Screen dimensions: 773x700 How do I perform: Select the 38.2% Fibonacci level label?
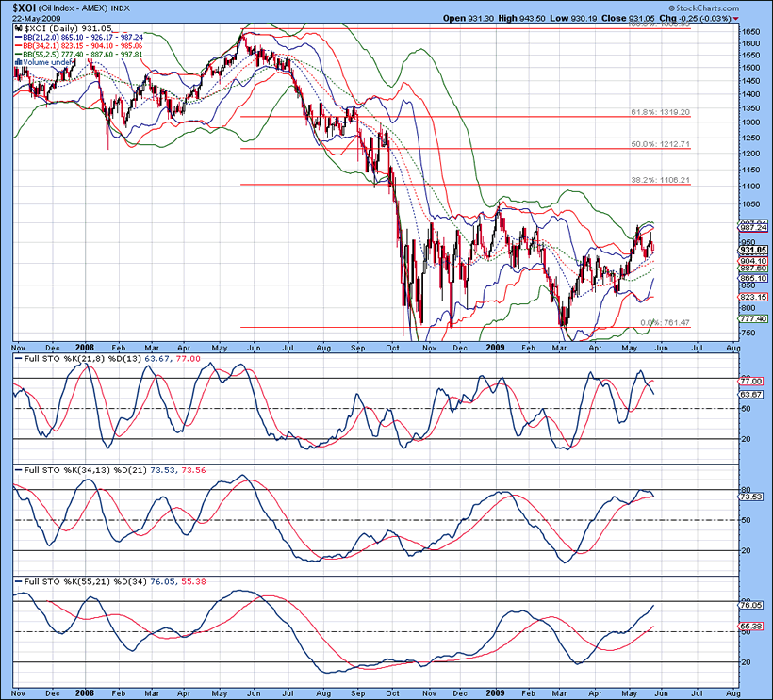coord(660,180)
